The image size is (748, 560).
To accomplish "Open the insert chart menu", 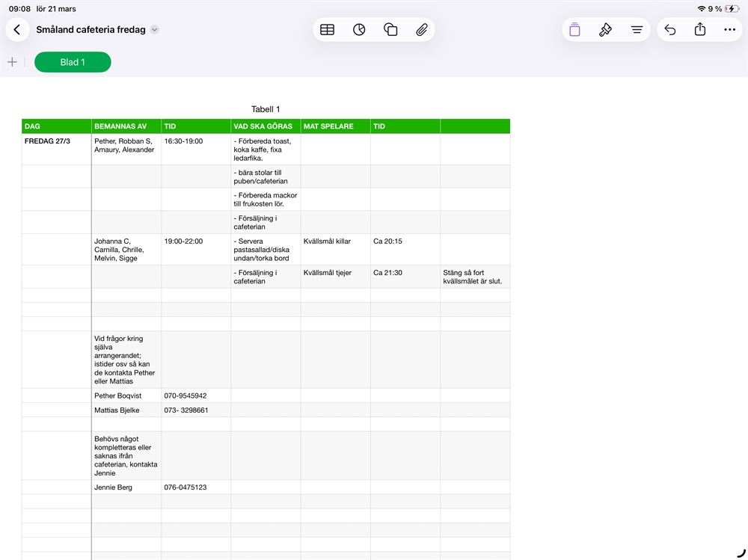I will pos(359,30).
